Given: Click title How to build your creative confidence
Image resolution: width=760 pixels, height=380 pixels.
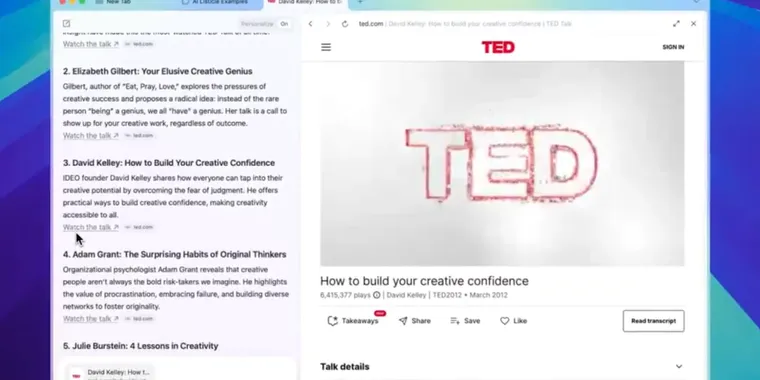Looking at the screenshot, I should [x=424, y=281].
